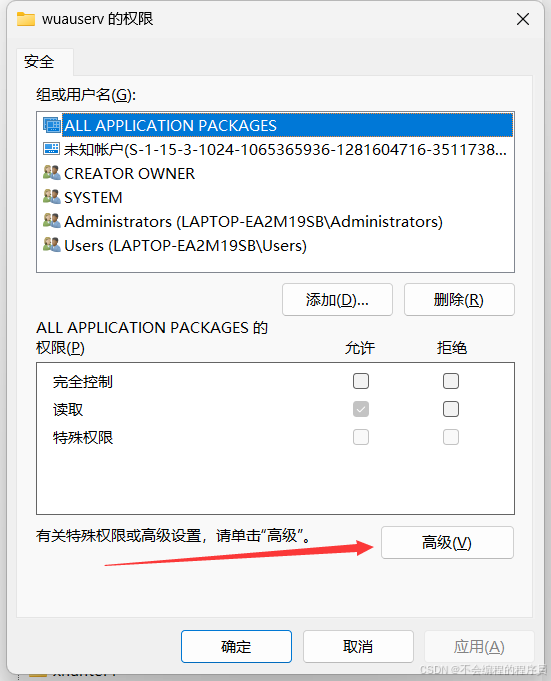The image size is (551, 681).
Task: Click the ALL APPLICATION PACKAGES package icon
Action: click(52, 125)
